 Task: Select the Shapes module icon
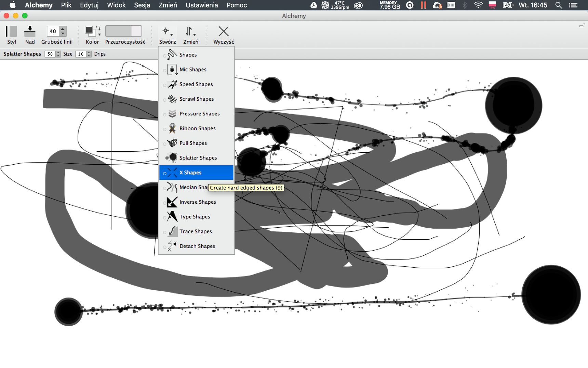click(172, 55)
